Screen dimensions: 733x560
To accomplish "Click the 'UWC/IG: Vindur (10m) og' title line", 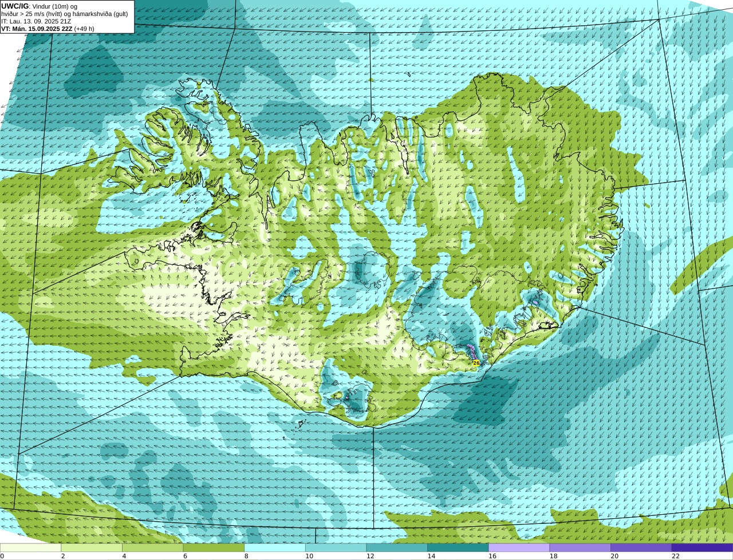I will [39, 6].
